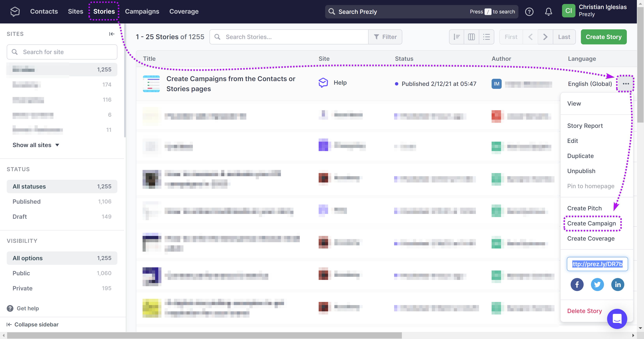This screenshot has height=339, width=644.
Task: Open the notifications bell
Action: click(548, 12)
